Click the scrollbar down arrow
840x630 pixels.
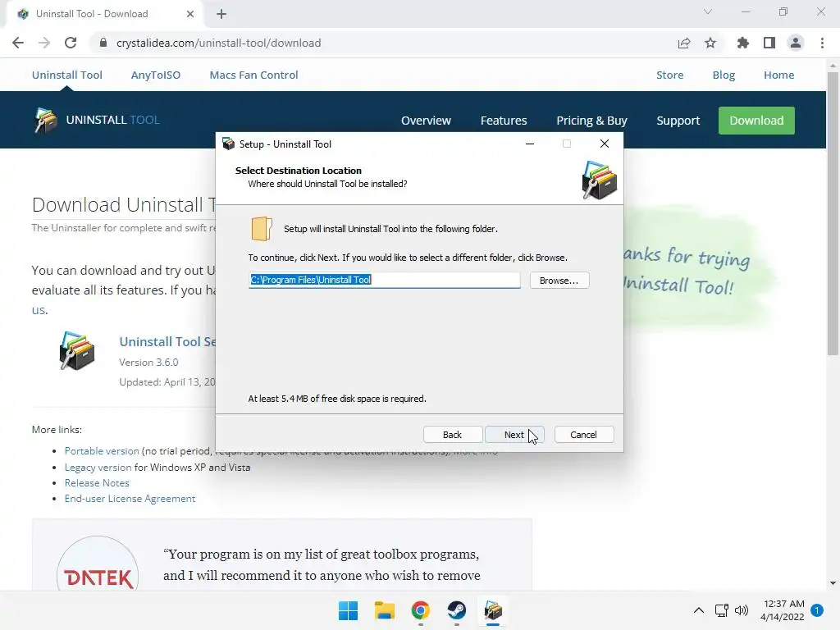(833, 583)
